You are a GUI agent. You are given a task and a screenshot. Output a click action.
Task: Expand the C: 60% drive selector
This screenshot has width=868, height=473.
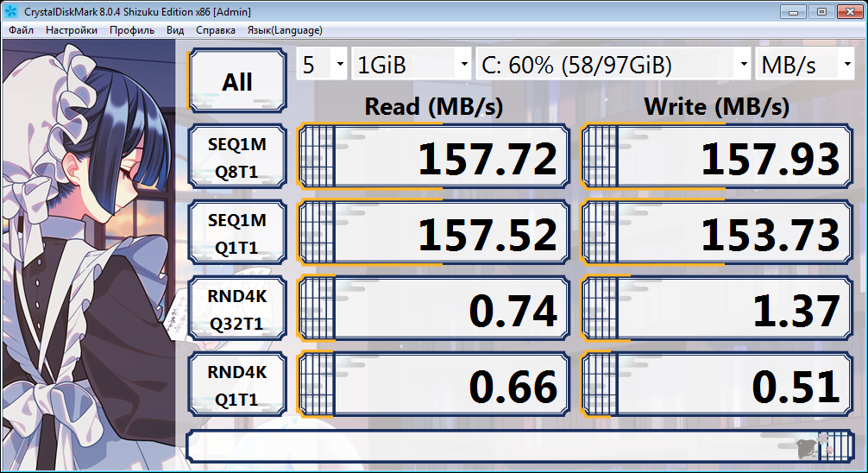click(x=614, y=64)
